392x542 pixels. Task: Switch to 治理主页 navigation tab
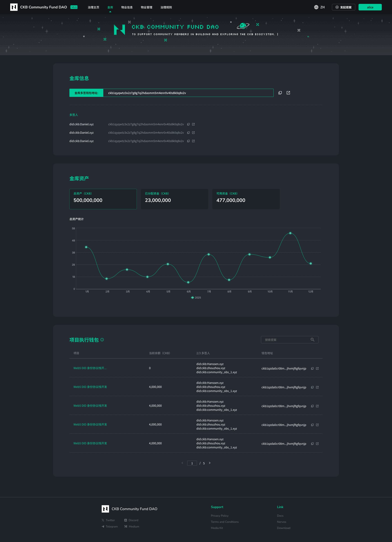(x=93, y=7)
